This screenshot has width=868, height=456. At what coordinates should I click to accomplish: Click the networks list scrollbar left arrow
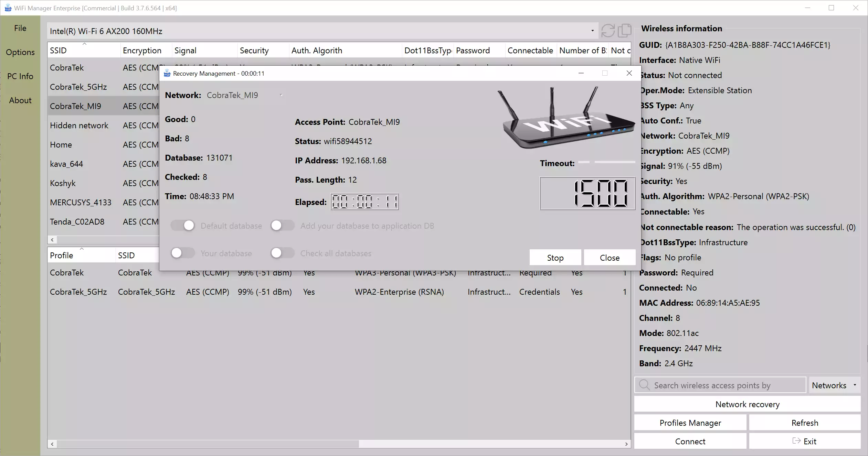(x=52, y=240)
